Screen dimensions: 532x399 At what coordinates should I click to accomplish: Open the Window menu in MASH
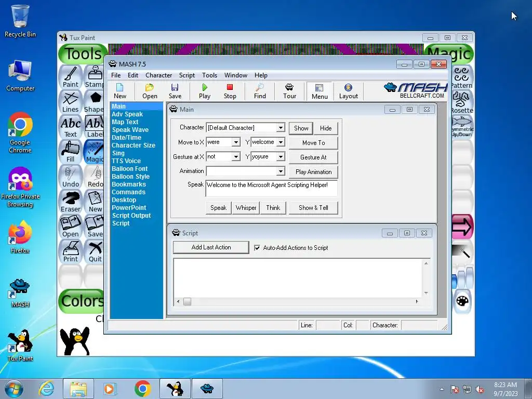[236, 75]
